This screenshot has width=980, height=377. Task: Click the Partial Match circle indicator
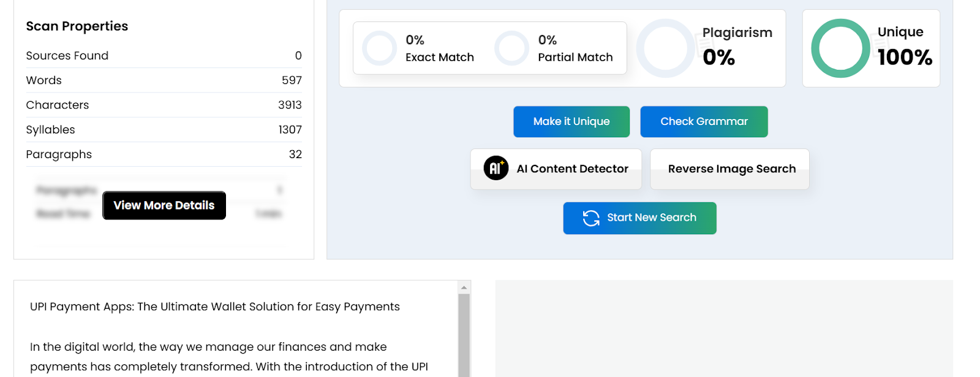tap(512, 48)
